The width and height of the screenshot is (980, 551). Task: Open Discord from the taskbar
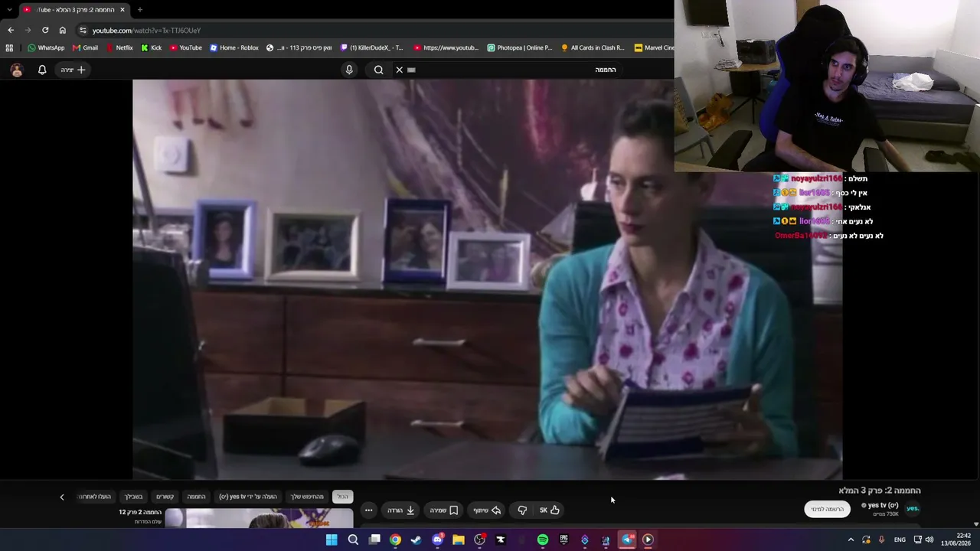(x=437, y=540)
